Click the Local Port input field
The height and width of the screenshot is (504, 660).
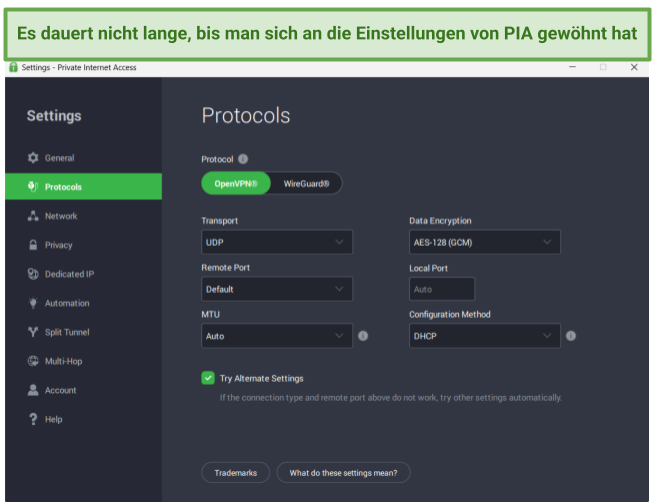(x=442, y=289)
